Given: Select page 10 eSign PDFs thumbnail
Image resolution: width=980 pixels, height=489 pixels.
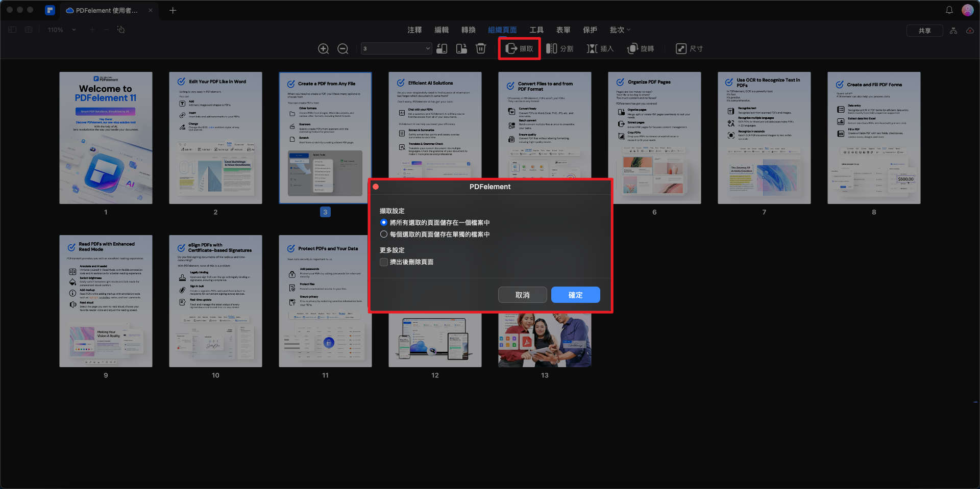Looking at the screenshot, I should (x=215, y=301).
